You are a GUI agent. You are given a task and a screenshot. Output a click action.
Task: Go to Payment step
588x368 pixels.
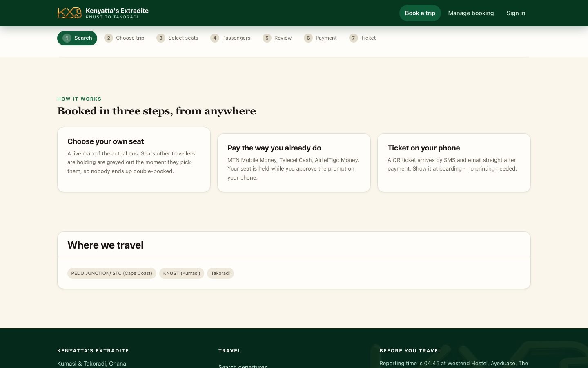[x=321, y=38]
